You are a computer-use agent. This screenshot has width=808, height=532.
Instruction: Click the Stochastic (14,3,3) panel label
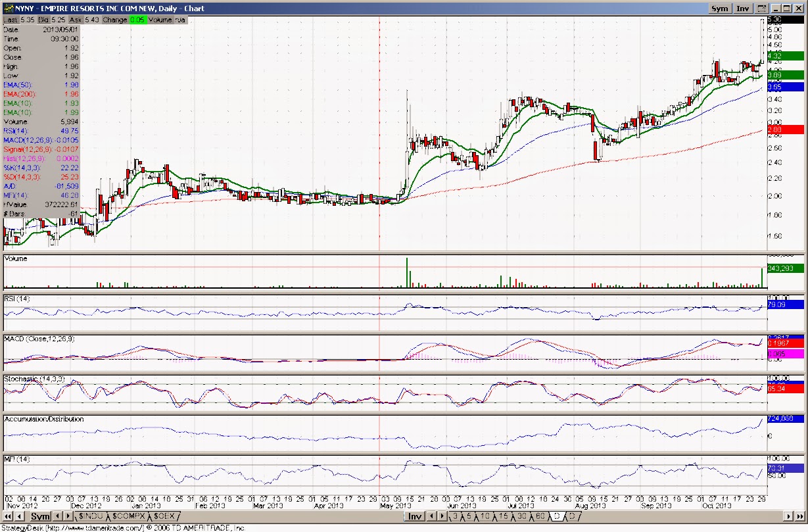coord(34,379)
